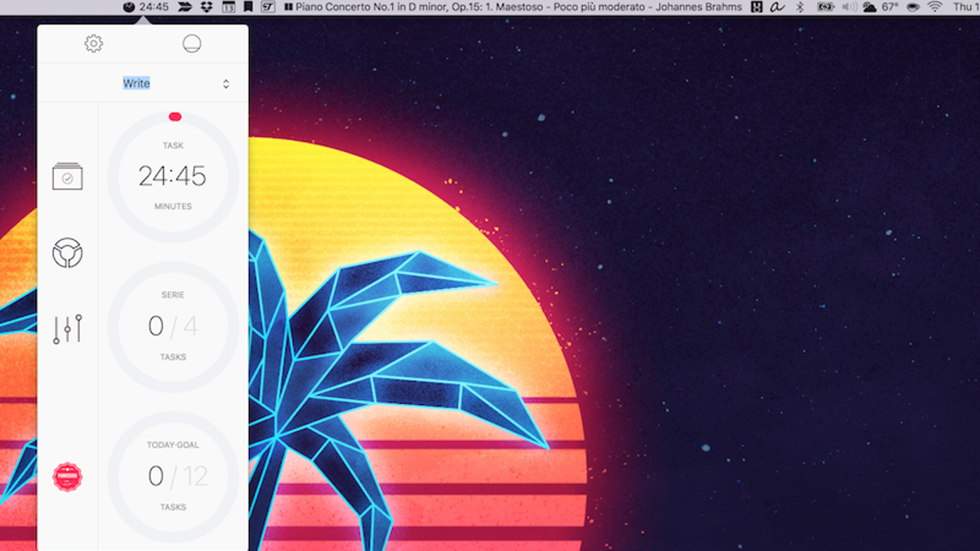Open the Write task selector dropdown
Viewport: 980px width, 551px height.
coord(143,83)
